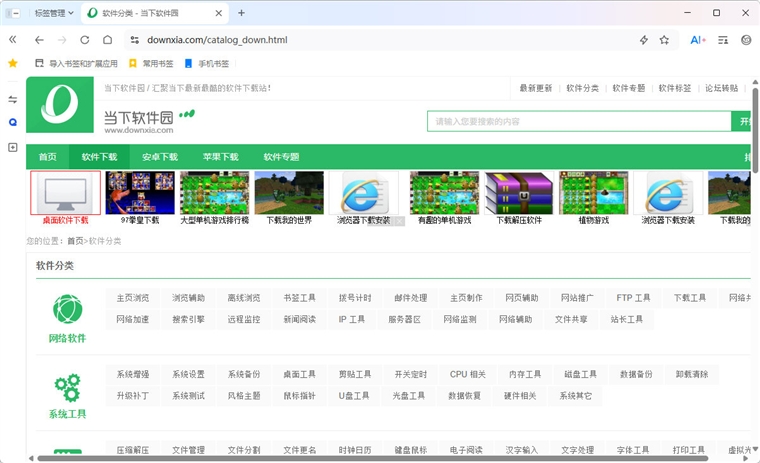Open 最新更新 top menu link

point(536,88)
